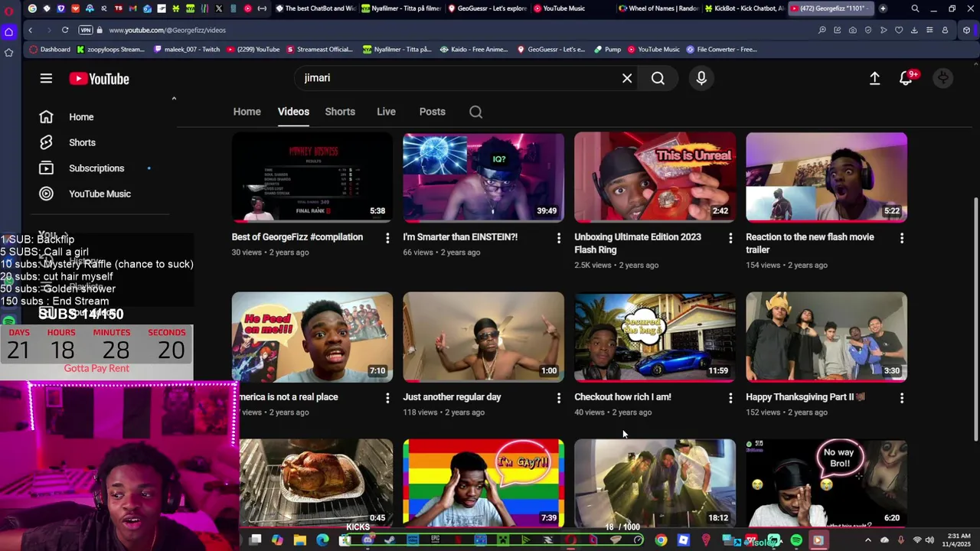Open Checkout how rich I am! title
The width and height of the screenshot is (980, 551).
coord(622,397)
